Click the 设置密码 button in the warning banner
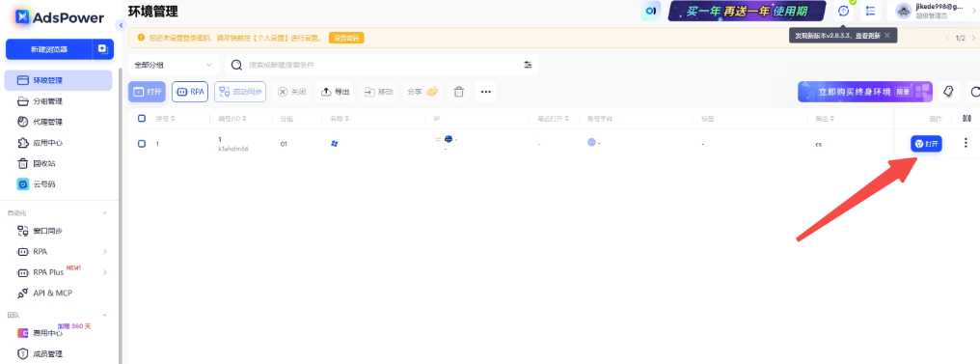The image size is (980, 364). point(346,39)
